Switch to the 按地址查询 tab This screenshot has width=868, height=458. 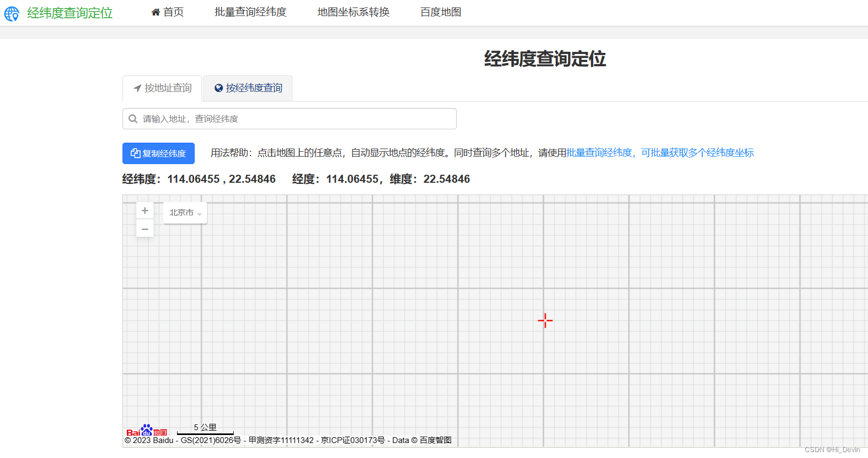163,88
